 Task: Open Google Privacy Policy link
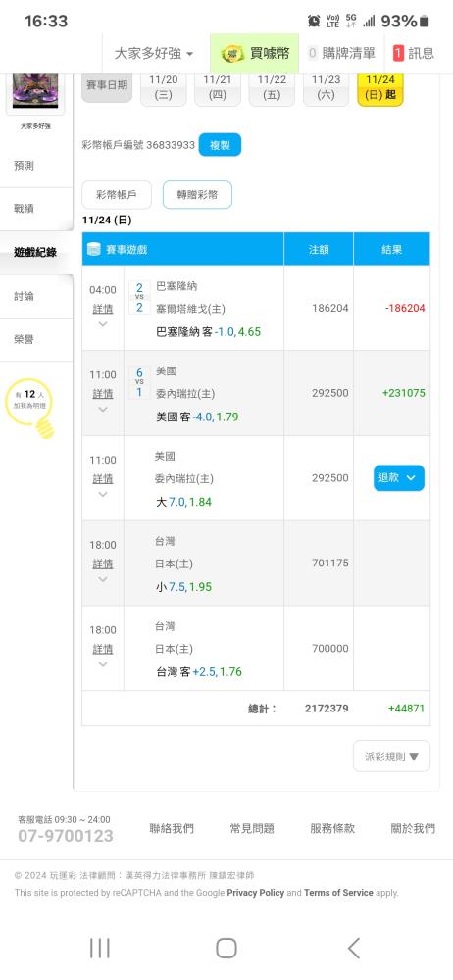256,893
